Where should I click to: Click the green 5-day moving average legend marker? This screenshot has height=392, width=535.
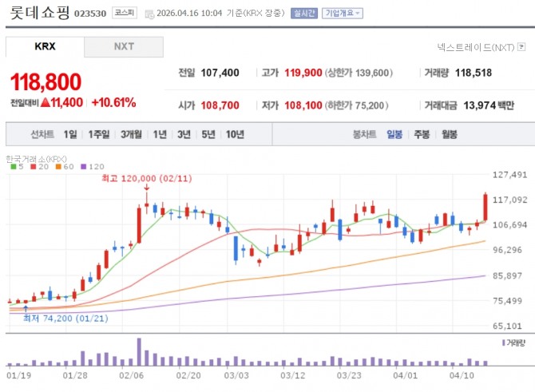point(9,166)
